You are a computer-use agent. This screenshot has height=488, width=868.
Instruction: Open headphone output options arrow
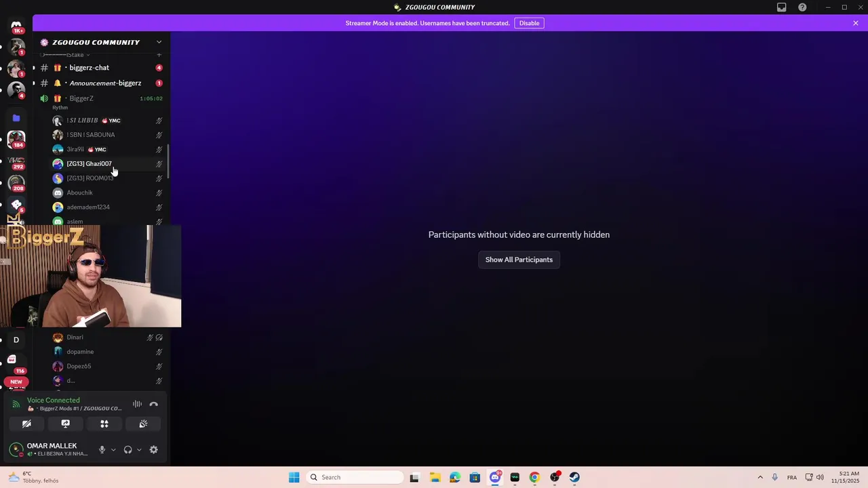point(139,449)
